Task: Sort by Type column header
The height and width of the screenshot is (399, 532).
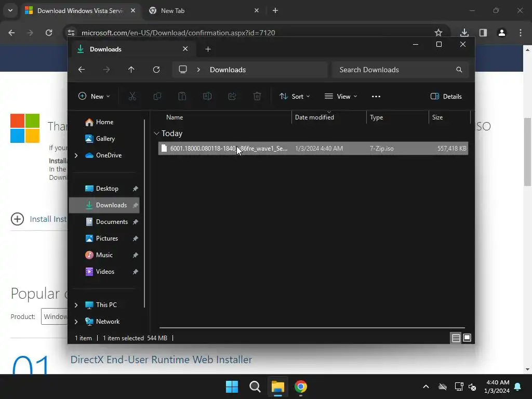Action: (x=397, y=117)
